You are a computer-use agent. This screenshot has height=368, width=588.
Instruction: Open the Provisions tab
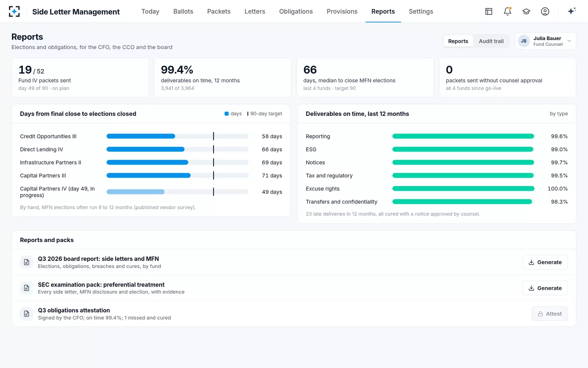click(x=342, y=11)
